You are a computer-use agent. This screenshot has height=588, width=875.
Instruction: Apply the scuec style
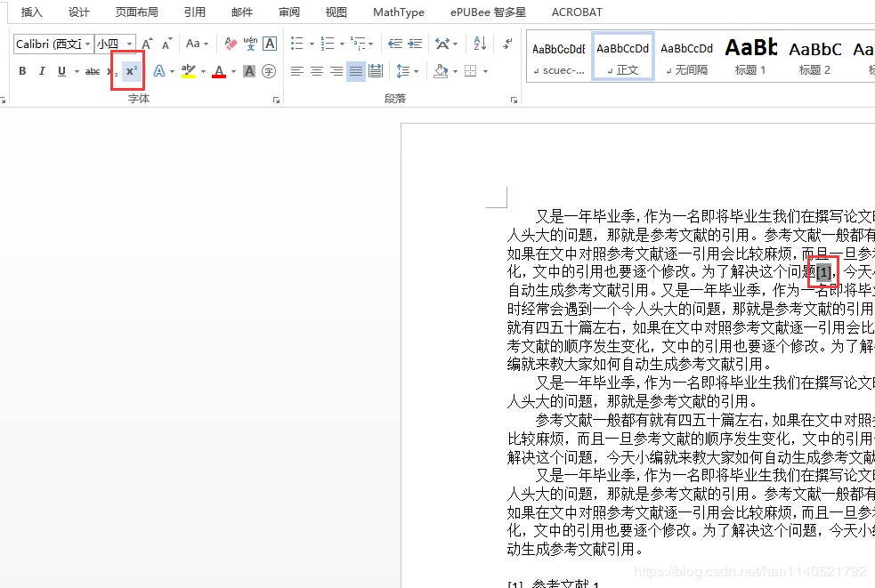[559, 56]
